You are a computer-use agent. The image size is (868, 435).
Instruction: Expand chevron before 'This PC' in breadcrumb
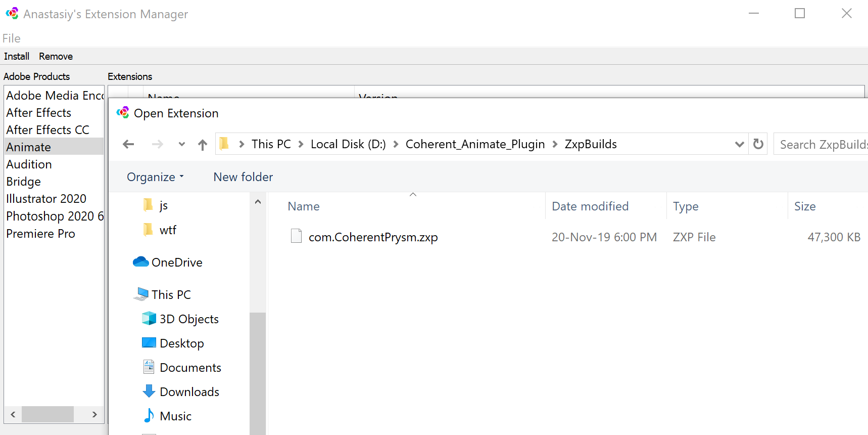(242, 145)
